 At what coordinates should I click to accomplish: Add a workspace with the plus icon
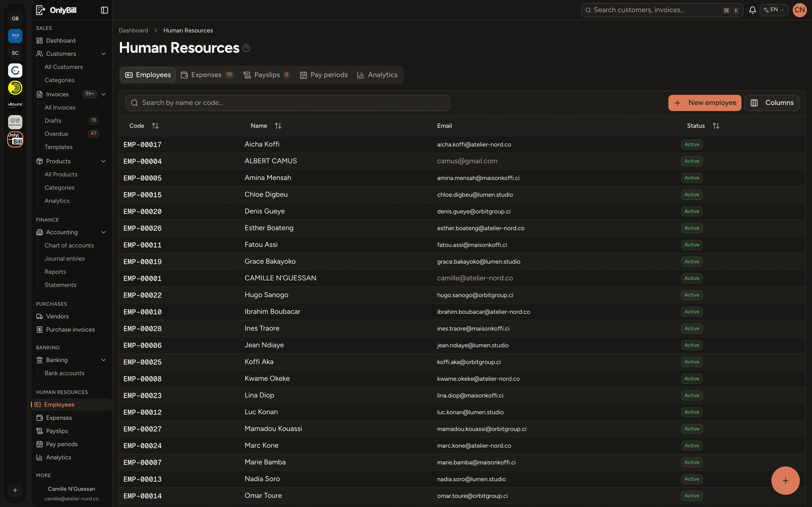[15, 490]
